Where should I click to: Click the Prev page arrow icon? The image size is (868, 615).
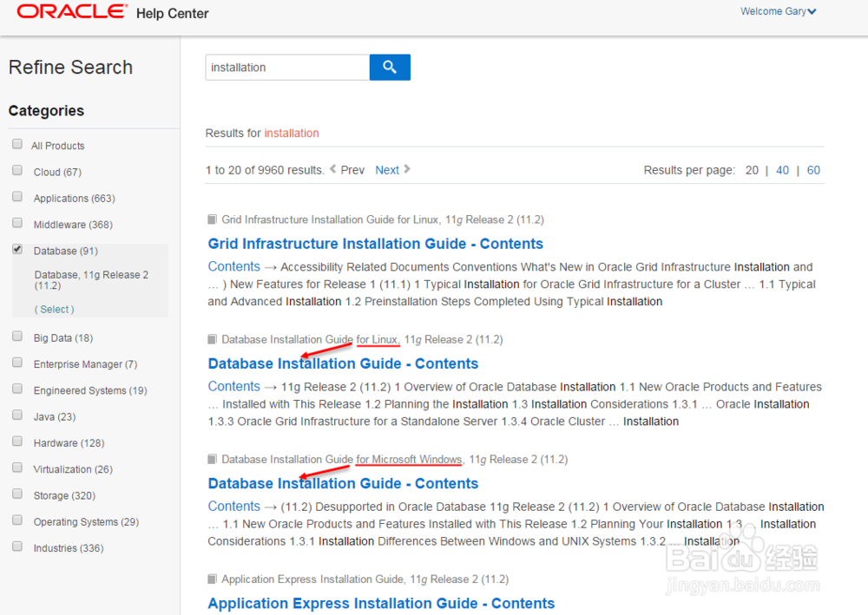pyautogui.click(x=332, y=169)
